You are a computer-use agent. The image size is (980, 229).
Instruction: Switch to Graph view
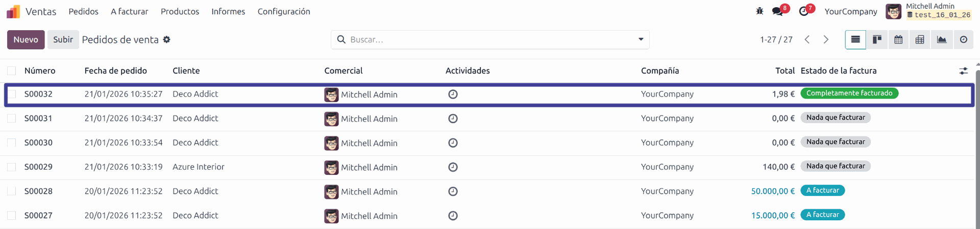(942, 40)
